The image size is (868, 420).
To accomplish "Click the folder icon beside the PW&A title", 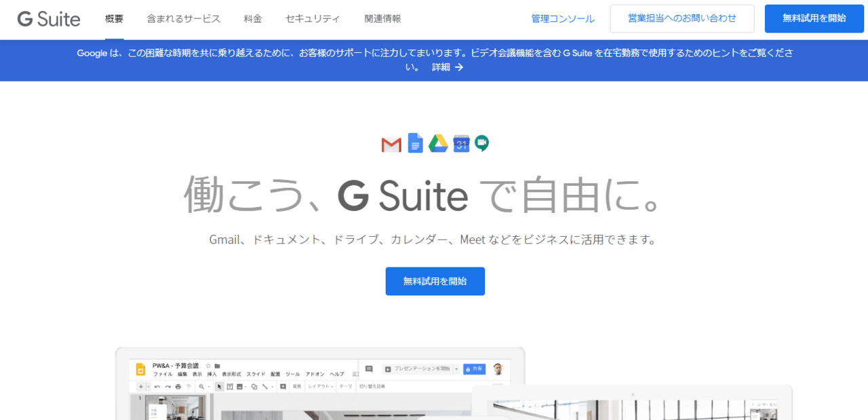I will 217,366.
